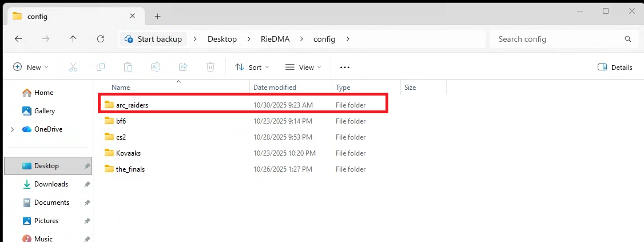Refresh the current folder view

[101, 39]
